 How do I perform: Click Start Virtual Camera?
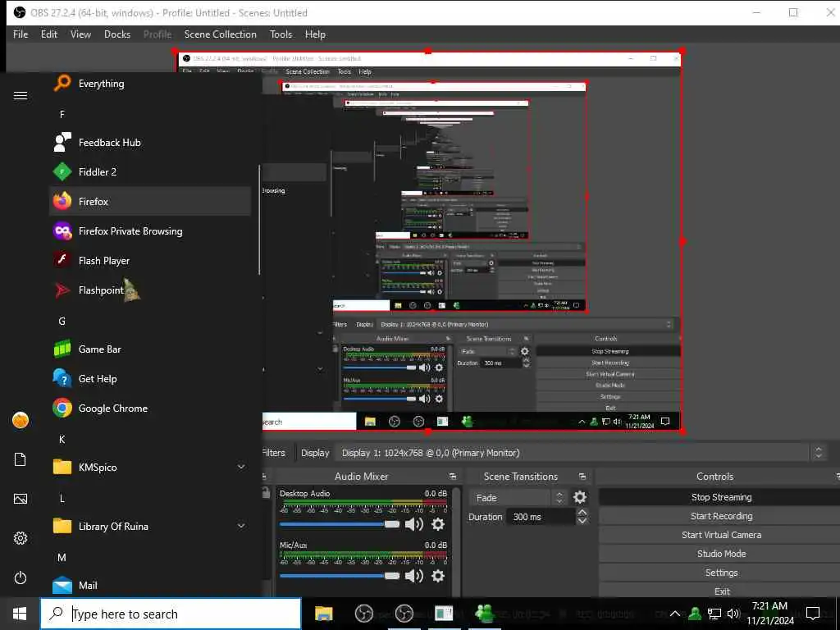[x=721, y=535]
